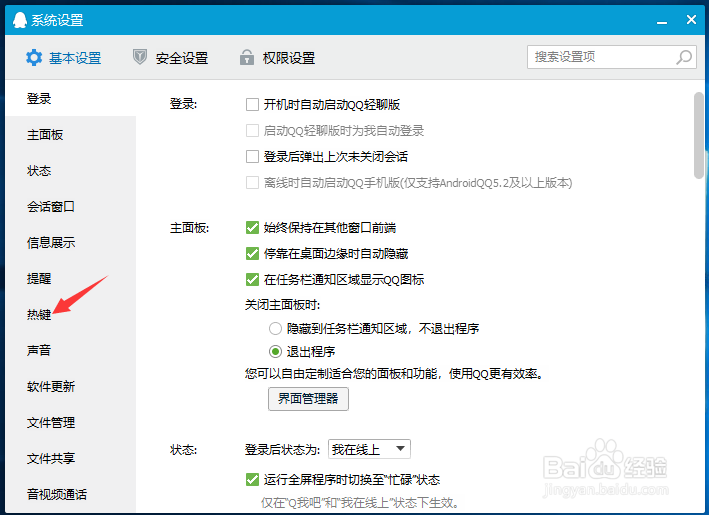Screen dimensions: 709x515
Task: Open 文件共享 settings in sidebar
Action: (x=71, y=458)
